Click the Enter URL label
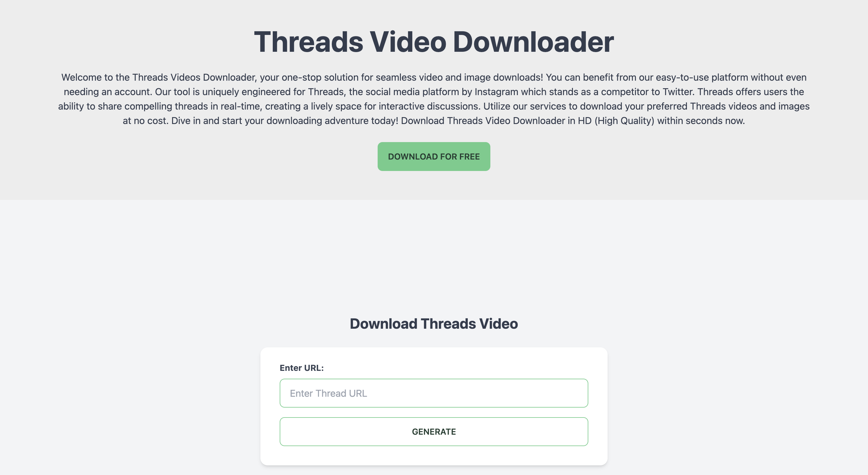Viewport: 868px width, 475px height. [x=302, y=367]
